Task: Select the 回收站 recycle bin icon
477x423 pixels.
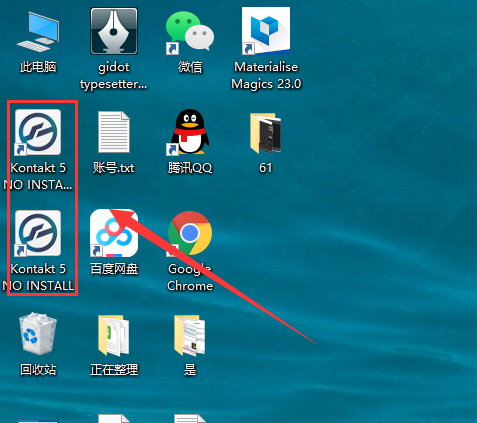Action: coord(38,334)
